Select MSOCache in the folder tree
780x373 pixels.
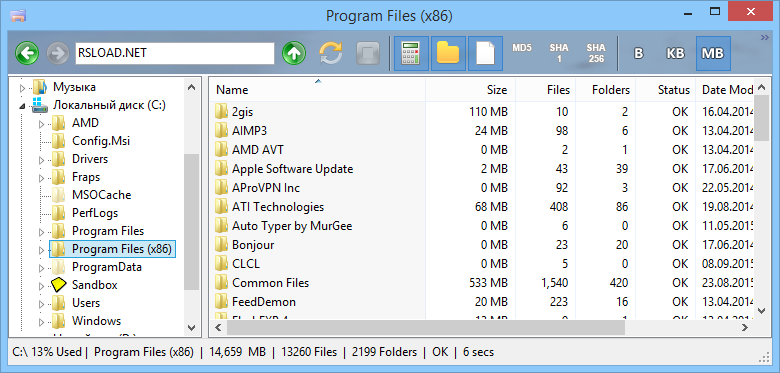pos(101,195)
